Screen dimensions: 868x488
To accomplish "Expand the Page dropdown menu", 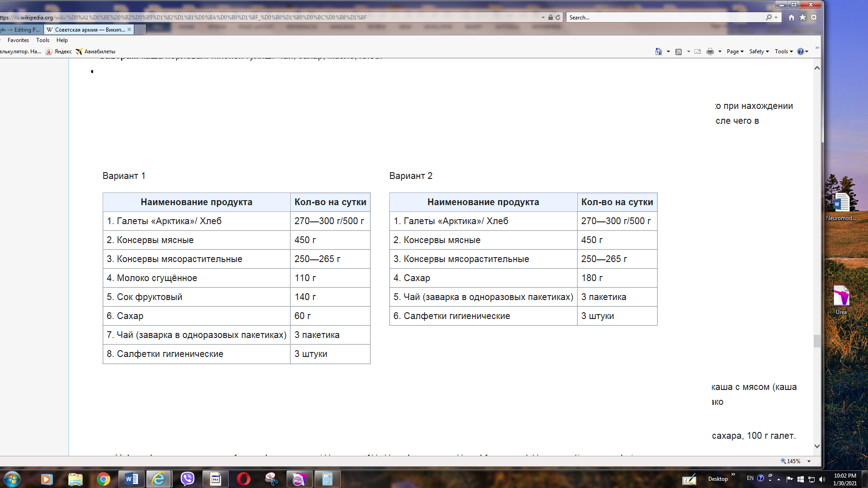I will point(735,52).
